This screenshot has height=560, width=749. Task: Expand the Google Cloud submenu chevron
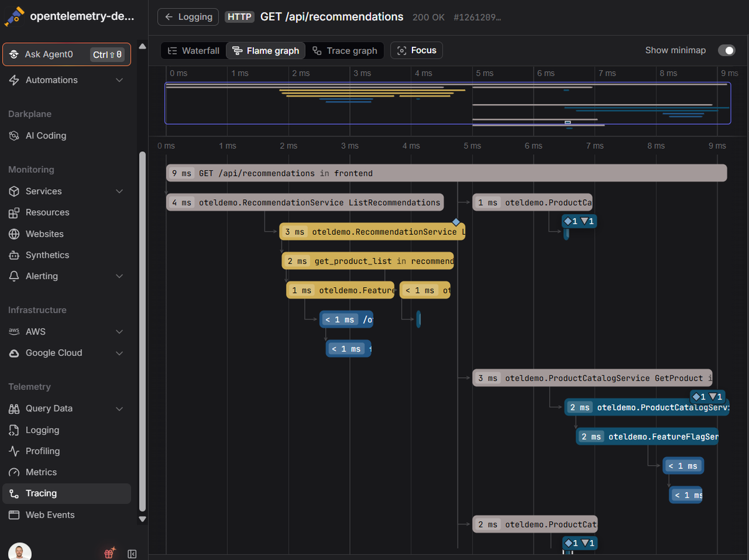coord(120,353)
